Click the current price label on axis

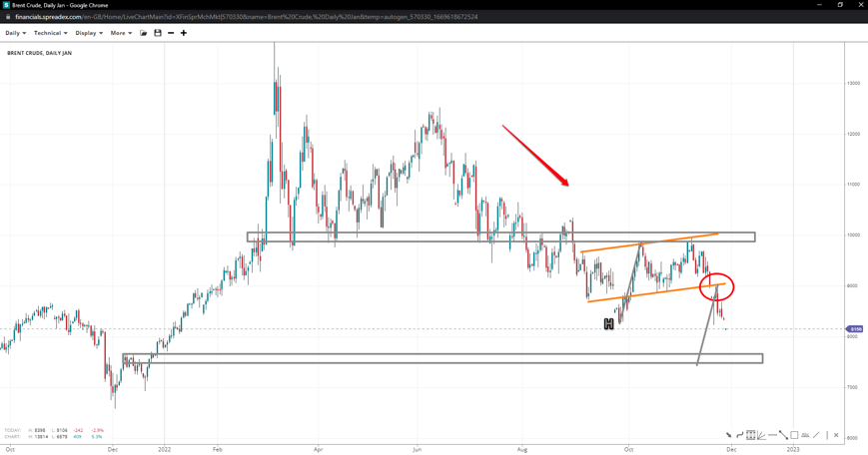tap(855, 329)
